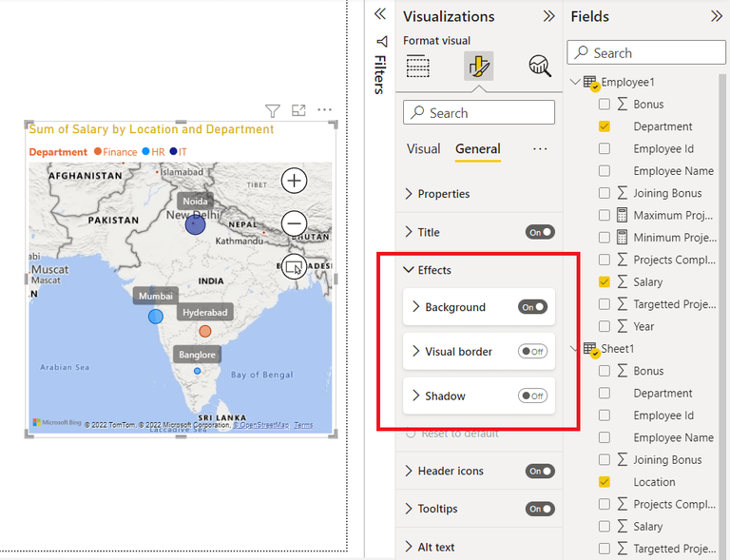Uncheck Salary under Employee1
The width and height of the screenshot is (730, 560).
pos(605,281)
